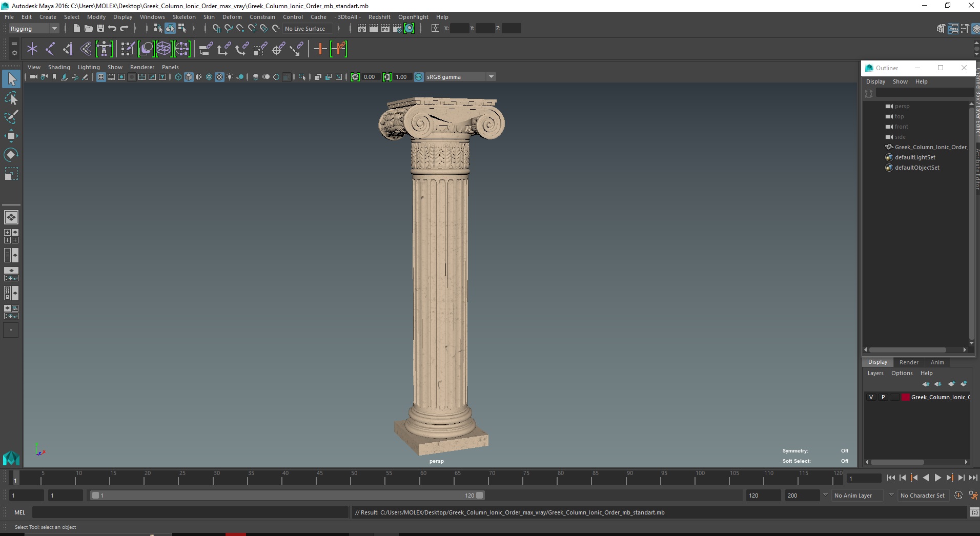The image size is (980, 536).
Task: Click the Create Locator shelf icon
Action: [x=32, y=49]
